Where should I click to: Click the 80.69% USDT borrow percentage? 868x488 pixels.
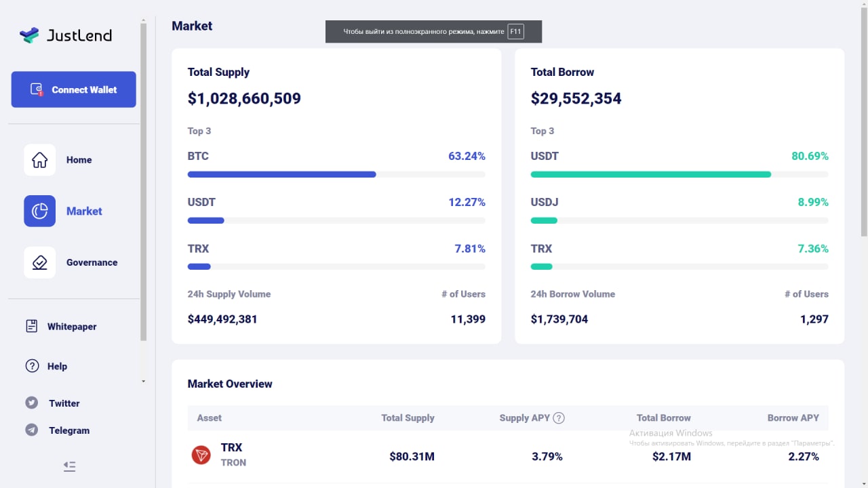coord(810,156)
